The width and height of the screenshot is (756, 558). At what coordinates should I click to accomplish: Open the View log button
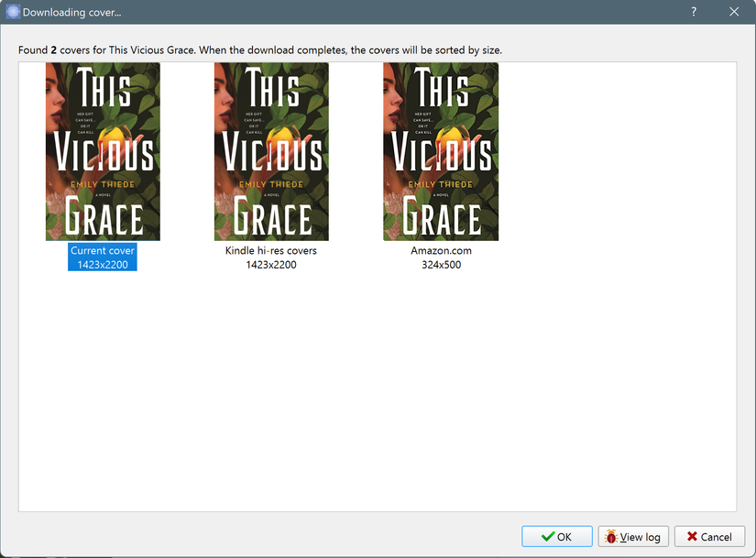(x=633, y=536)
